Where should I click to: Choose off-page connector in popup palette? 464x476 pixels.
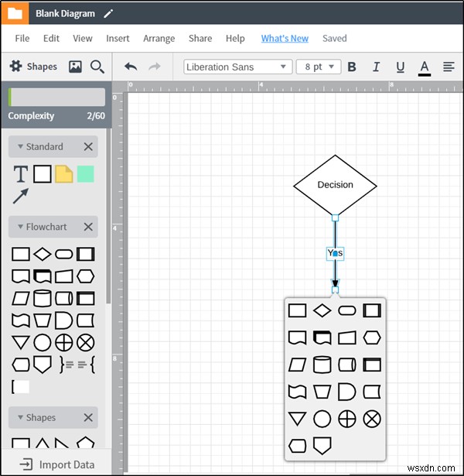click(322, 446)
